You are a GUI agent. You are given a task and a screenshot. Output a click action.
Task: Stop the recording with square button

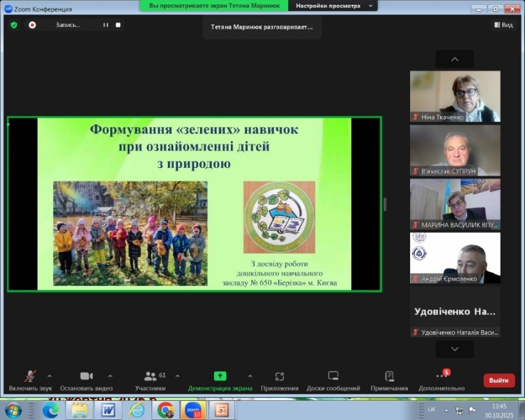[x=118, y=24]
